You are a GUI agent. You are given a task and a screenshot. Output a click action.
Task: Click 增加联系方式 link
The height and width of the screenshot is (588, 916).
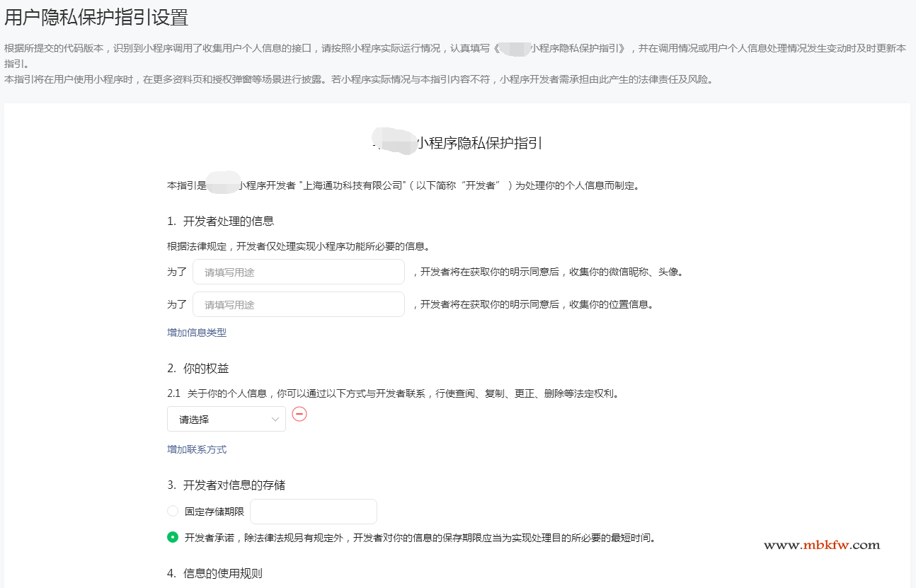tap(197, 449)
